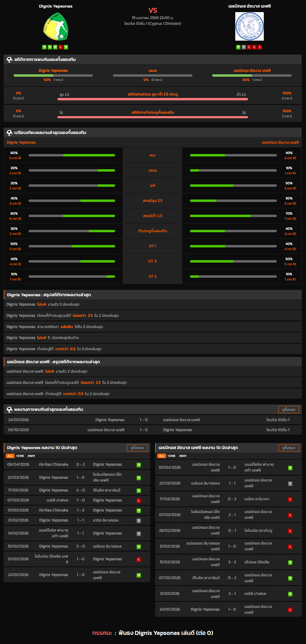Switch to HOME filter in Dignis Yepsonas results
This screenshot has width=306, height=644.
(x=20, y=456)
